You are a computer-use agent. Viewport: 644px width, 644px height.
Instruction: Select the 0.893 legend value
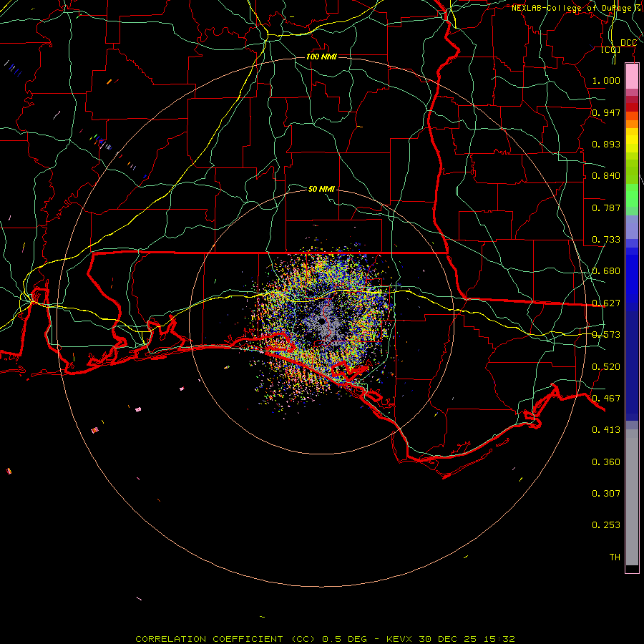tap(606, 144)
